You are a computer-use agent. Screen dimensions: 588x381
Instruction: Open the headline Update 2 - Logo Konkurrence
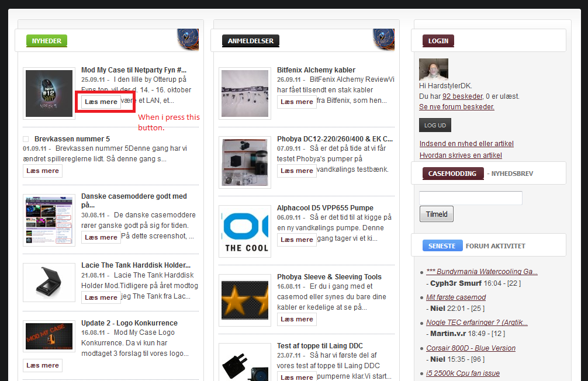pos(129,323)
